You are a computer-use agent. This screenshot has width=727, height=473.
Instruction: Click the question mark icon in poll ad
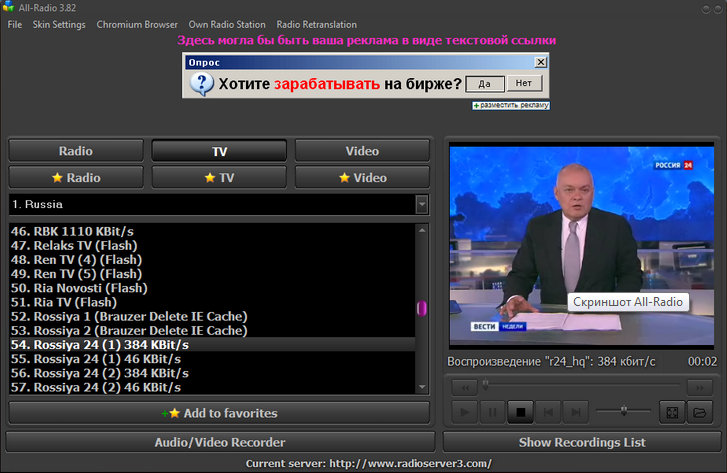202,84
